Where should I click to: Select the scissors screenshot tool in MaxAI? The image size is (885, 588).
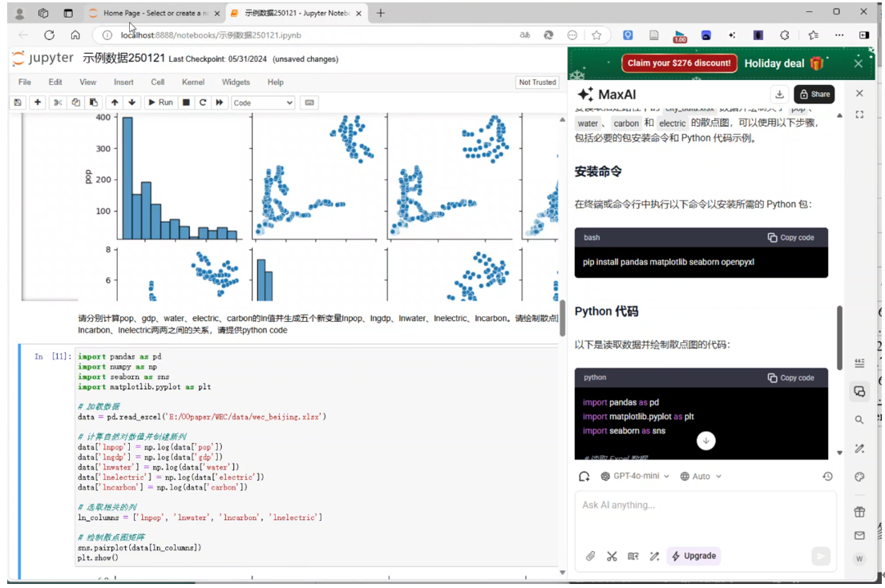coord(612,557)
